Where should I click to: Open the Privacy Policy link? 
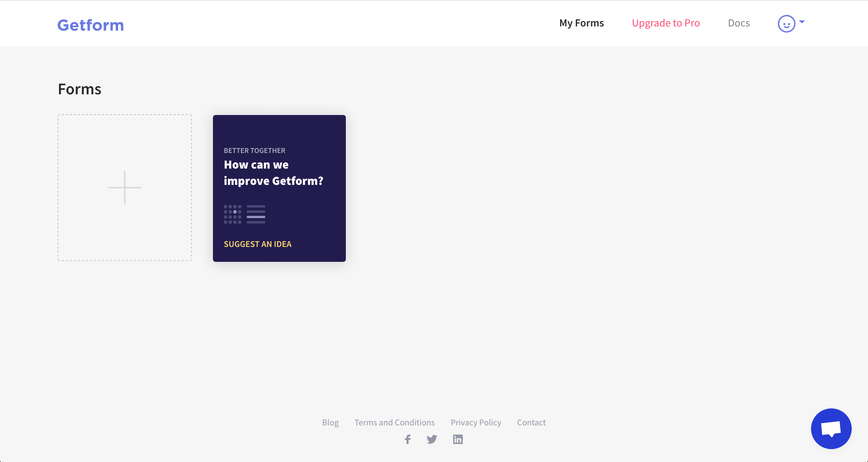(x=476, y=422)
